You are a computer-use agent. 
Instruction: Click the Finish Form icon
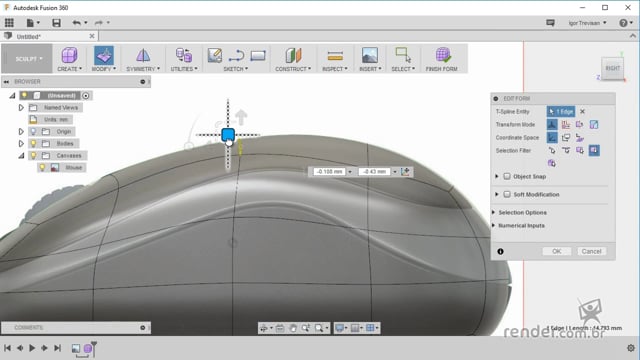click(442, 56)
